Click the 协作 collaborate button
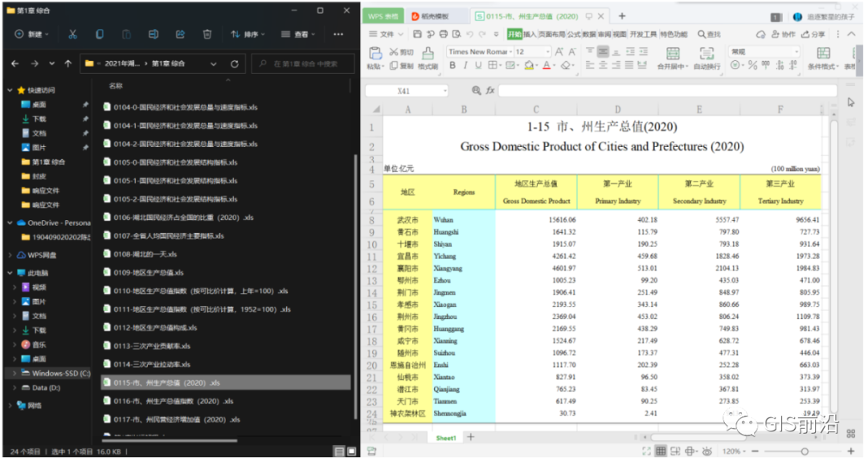This screenshot has height=462, width=868. (x=784, y=35)
